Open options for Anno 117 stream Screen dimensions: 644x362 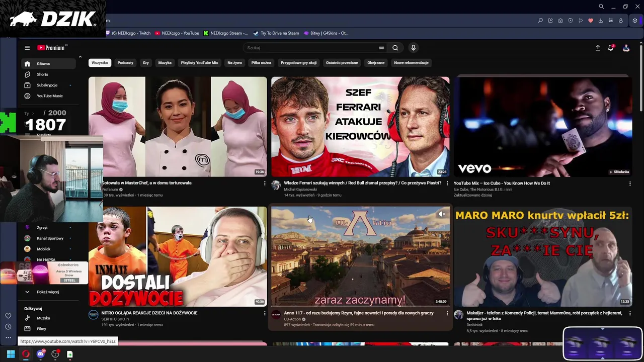(447, 313)
